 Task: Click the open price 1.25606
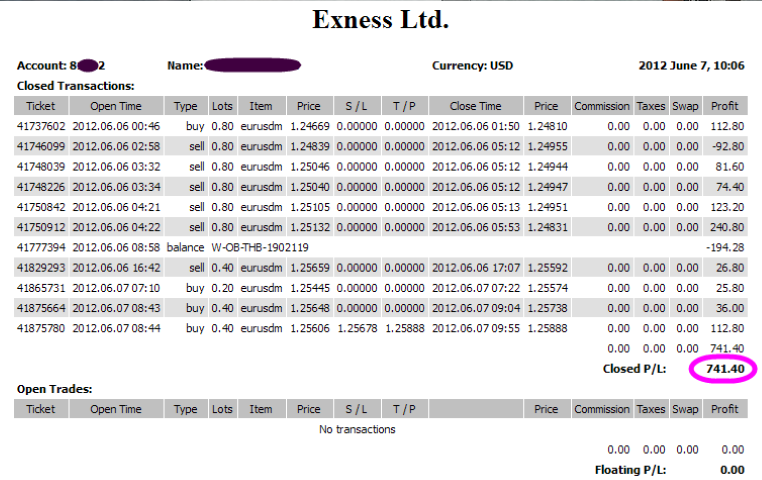[x=310, y=328]
